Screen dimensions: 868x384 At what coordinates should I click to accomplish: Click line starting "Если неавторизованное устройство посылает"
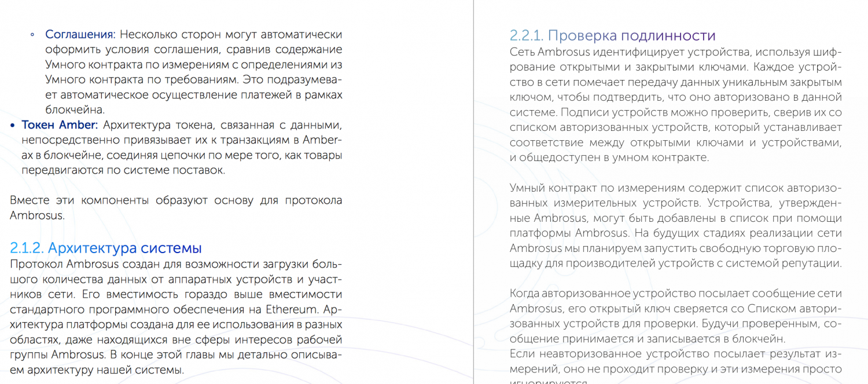[676, 353]
